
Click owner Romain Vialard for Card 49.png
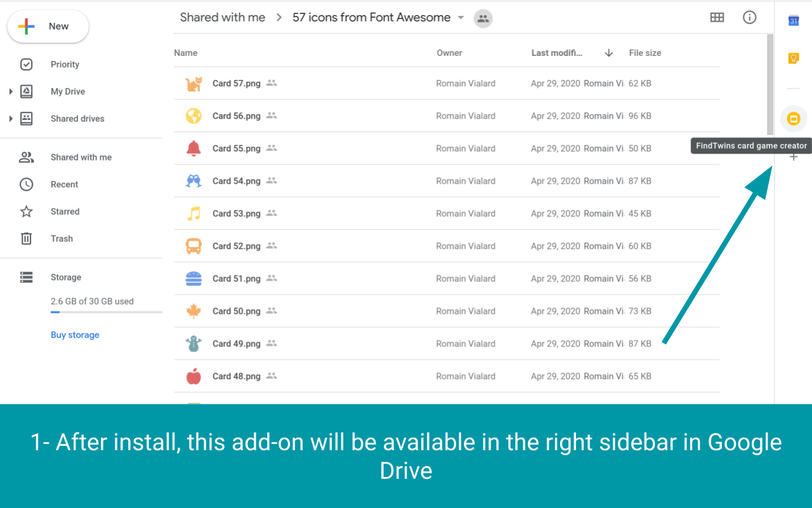[x=466, y=344]
